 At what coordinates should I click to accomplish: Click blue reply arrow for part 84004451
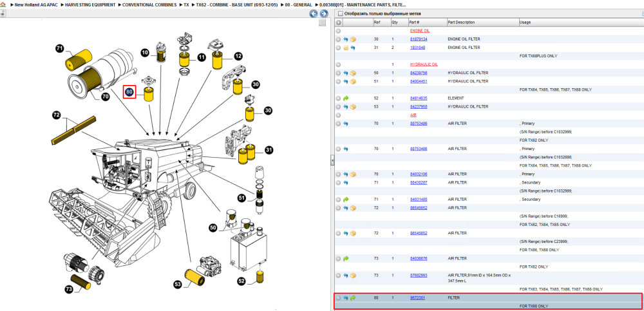click(x=346, y=81)
